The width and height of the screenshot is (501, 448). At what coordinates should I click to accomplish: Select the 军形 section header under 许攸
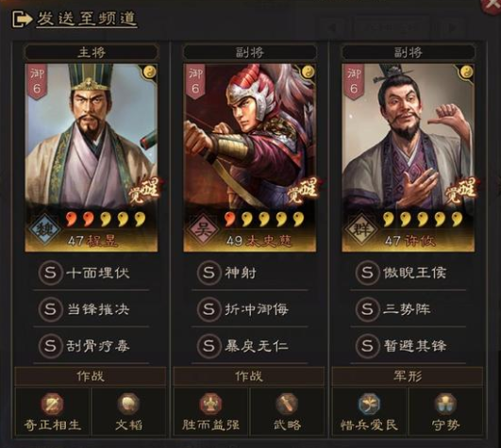(408, 376)
